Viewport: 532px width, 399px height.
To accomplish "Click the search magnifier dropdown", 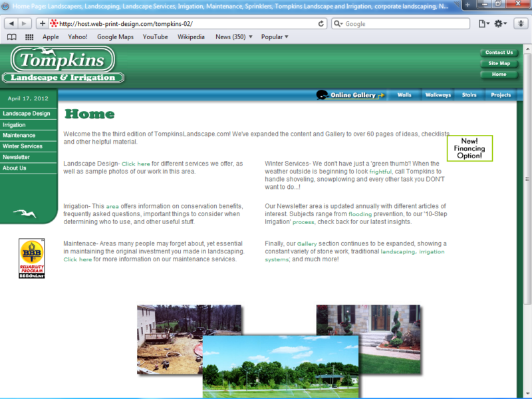I will (x=338, y=24).
